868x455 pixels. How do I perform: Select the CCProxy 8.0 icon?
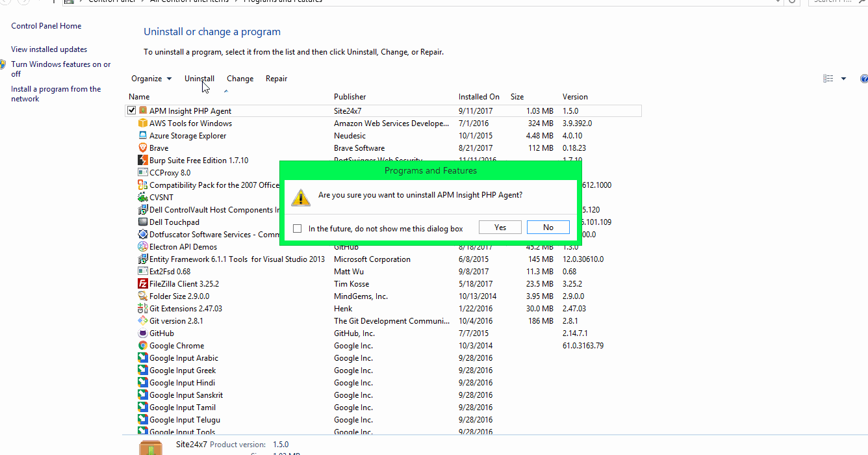point(142,172)
